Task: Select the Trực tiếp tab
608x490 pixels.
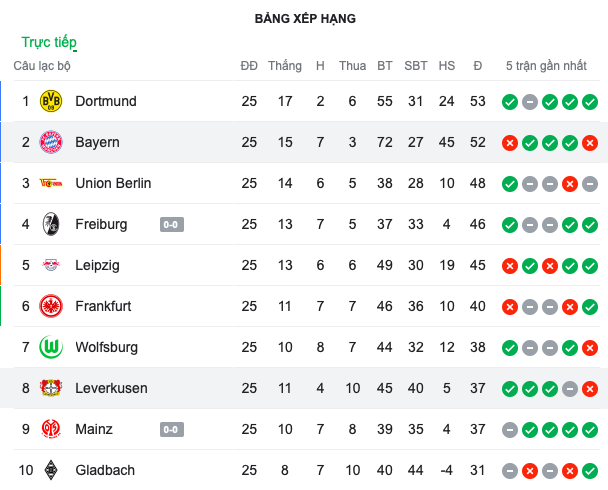Action: [49, 42]
